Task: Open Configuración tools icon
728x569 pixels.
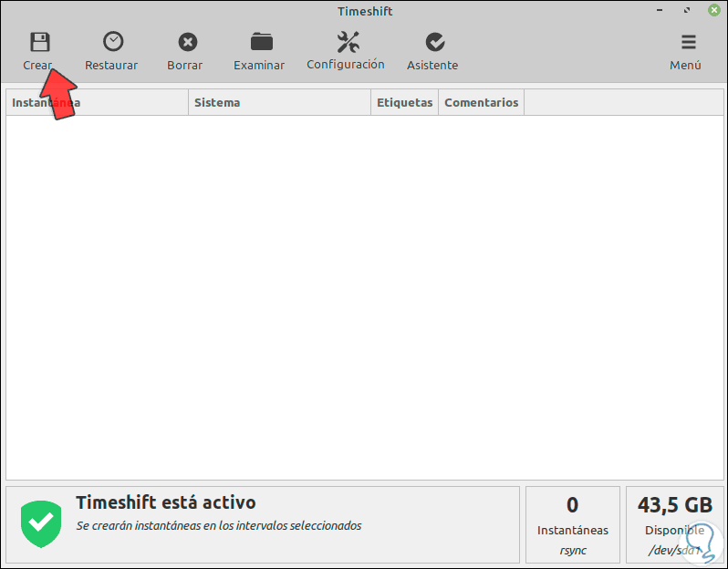Action: [348, 42]
